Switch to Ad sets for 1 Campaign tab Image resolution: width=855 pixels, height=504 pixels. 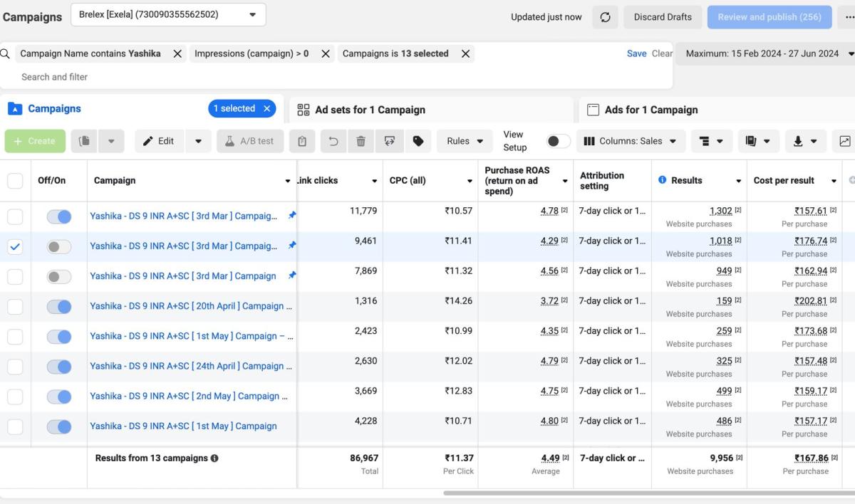point(370,110)
